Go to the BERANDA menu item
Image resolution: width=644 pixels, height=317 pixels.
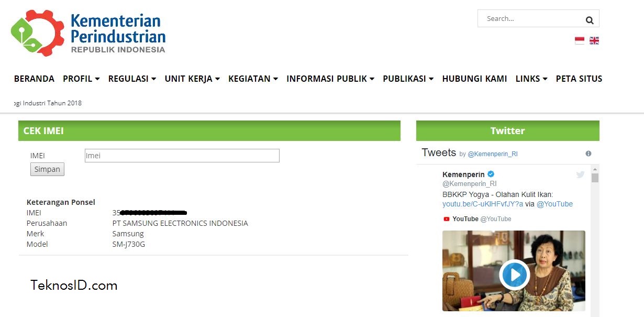[34, 79]
